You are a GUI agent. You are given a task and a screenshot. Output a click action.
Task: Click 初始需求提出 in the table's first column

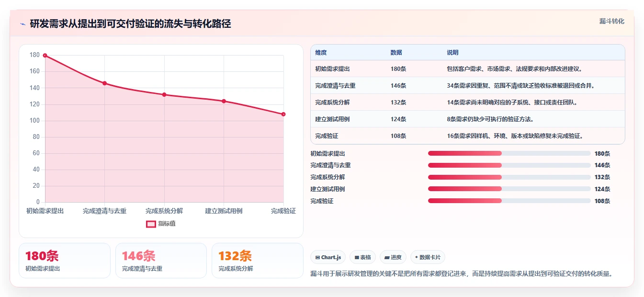point(332,69)
